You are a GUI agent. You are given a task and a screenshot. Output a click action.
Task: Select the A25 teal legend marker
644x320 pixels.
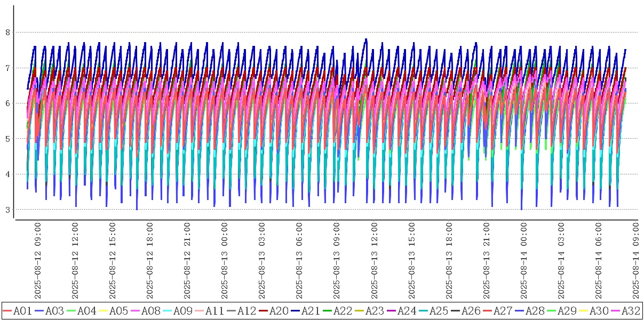[x=423, y=310]
